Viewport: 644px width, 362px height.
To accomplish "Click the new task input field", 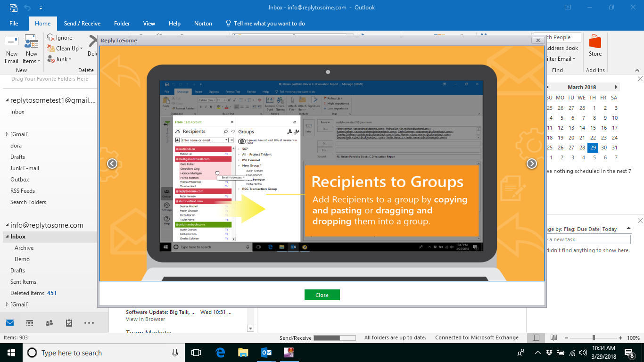I will (588, 239).
